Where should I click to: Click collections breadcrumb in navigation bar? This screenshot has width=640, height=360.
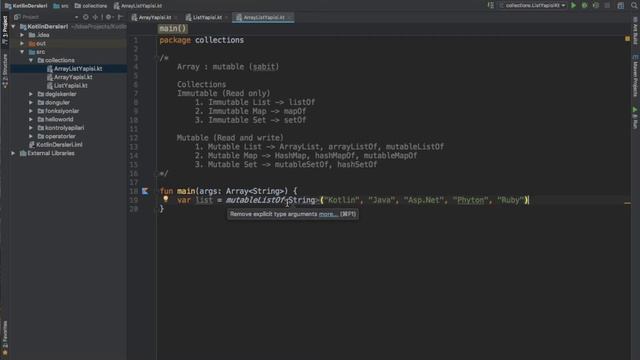(91, 6)
